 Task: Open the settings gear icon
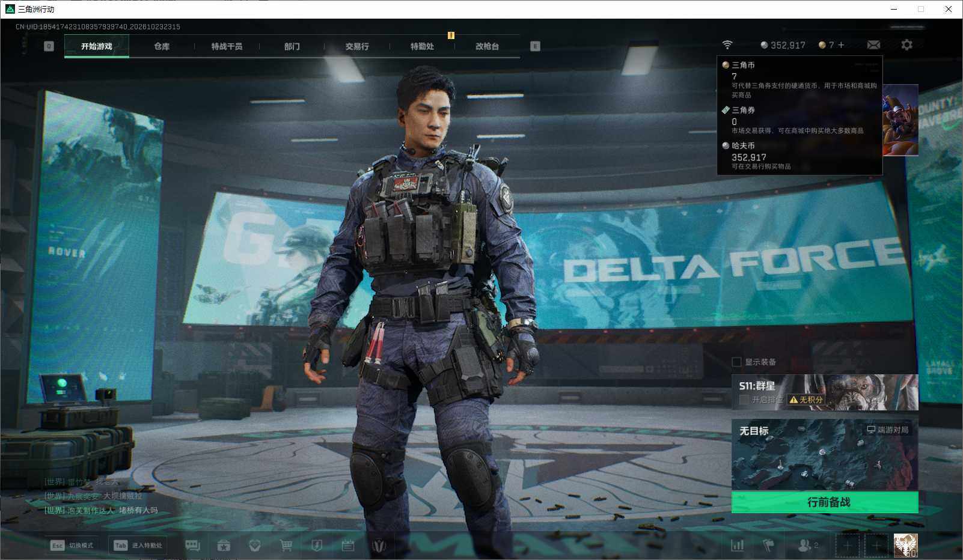(x=906, y=45)
